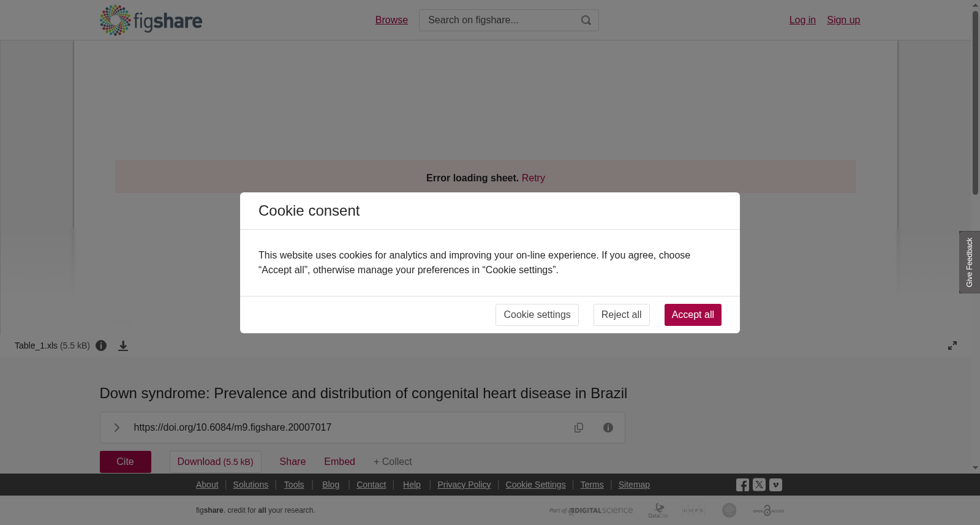Screen dimensions: 980x525
Task: Open file info icon next to Table_1.xls
Action: tap(102, 346)
